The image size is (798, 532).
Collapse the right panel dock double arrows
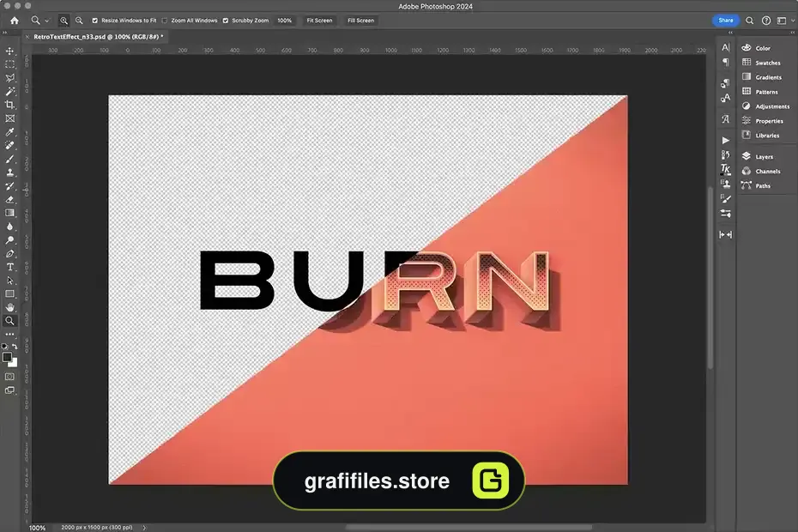(792, 33)
